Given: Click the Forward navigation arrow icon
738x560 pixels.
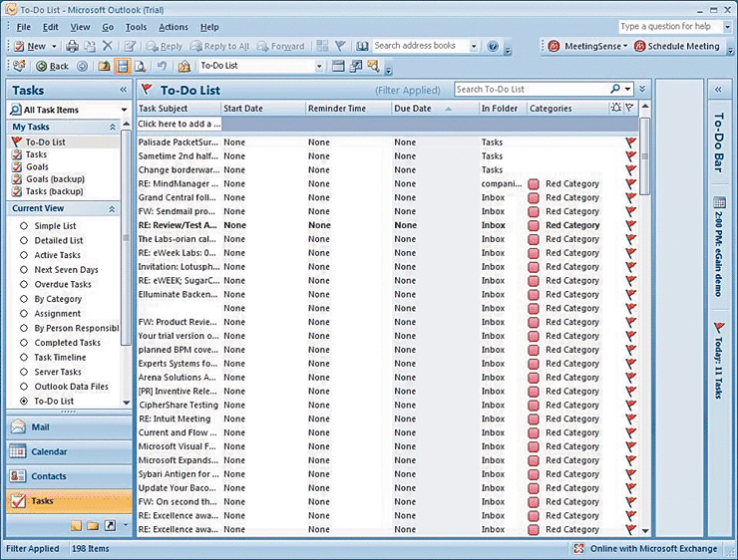Looking at the screenshot, I should [83, 67].
